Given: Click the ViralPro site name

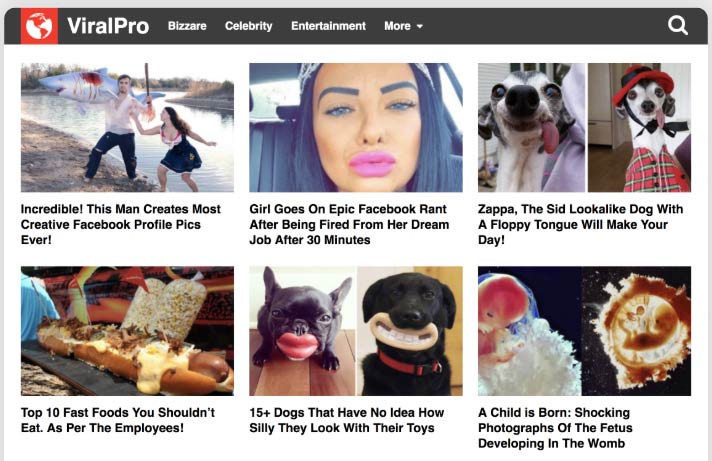Looking at the screenshot, I should (x=108, y=26).
